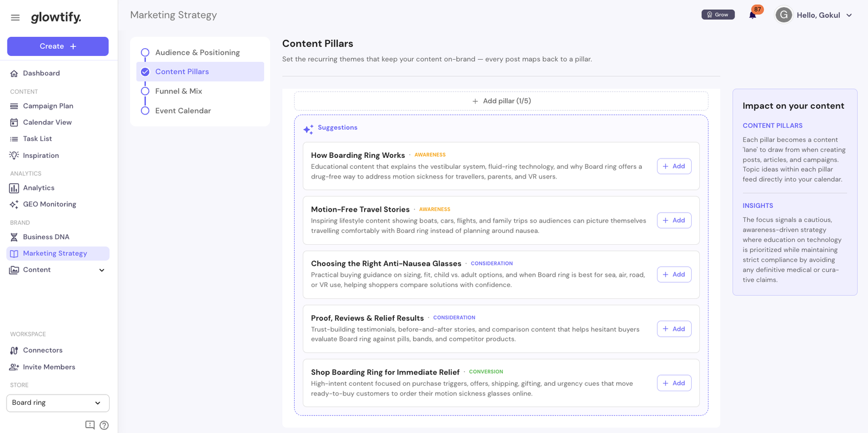This screenshot has height=433, width=868.
Task: Click the Marketing Strategy sidebar label
Action: coord(55,253)
